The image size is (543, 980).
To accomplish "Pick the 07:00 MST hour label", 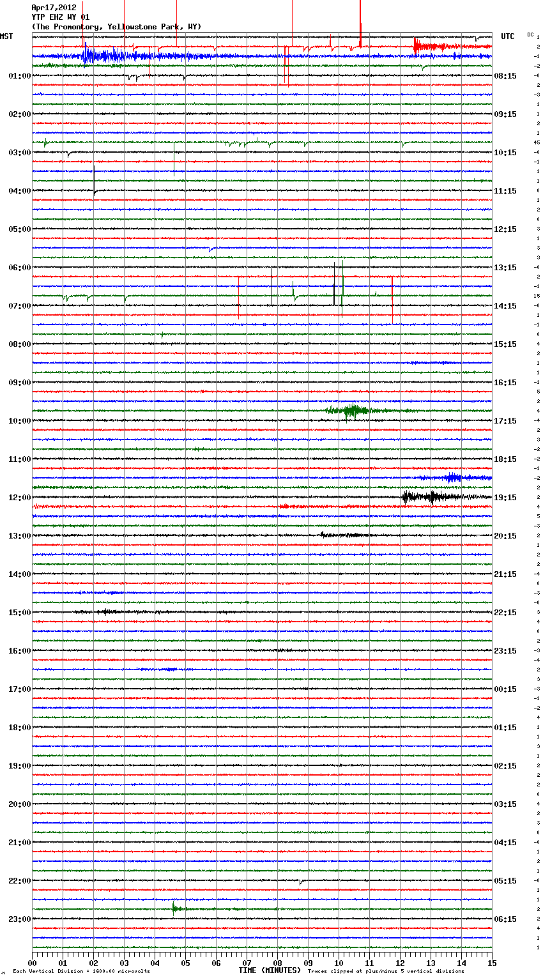I will point(20,306).
